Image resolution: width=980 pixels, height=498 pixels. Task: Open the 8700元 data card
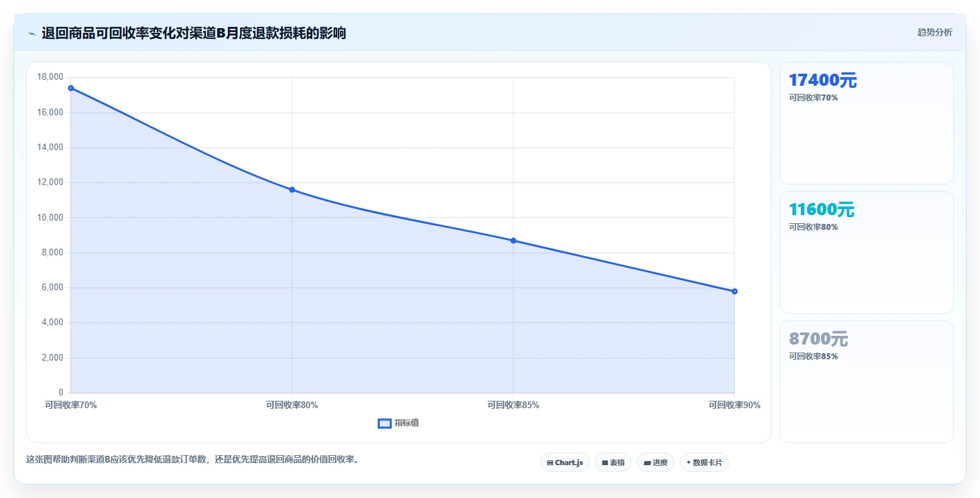[867, 381]
